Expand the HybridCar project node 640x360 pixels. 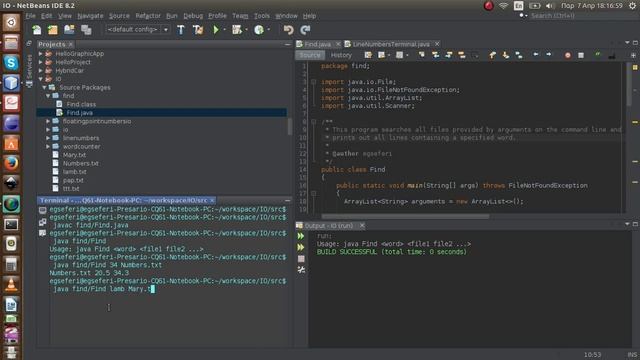pyautogui.click(x=40, y=71)
